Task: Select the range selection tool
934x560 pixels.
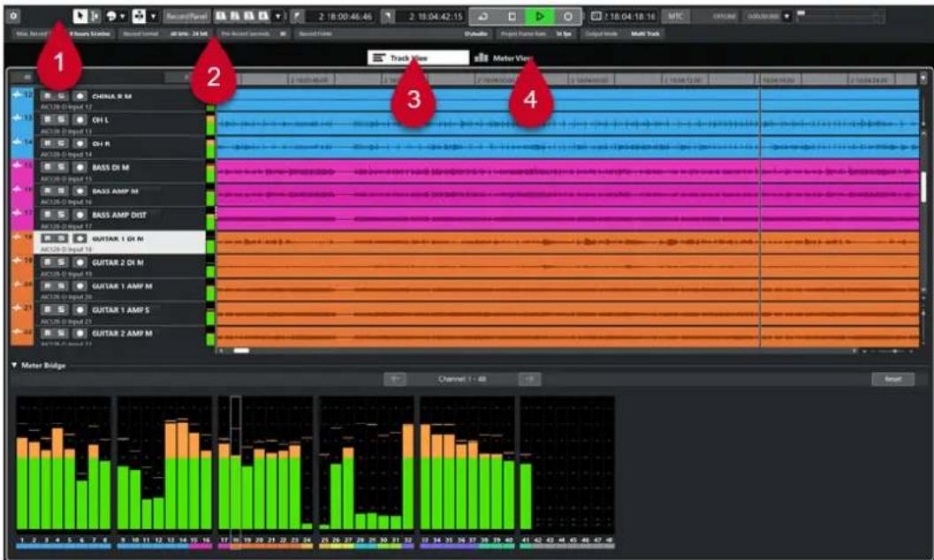Action: point(95,16)
